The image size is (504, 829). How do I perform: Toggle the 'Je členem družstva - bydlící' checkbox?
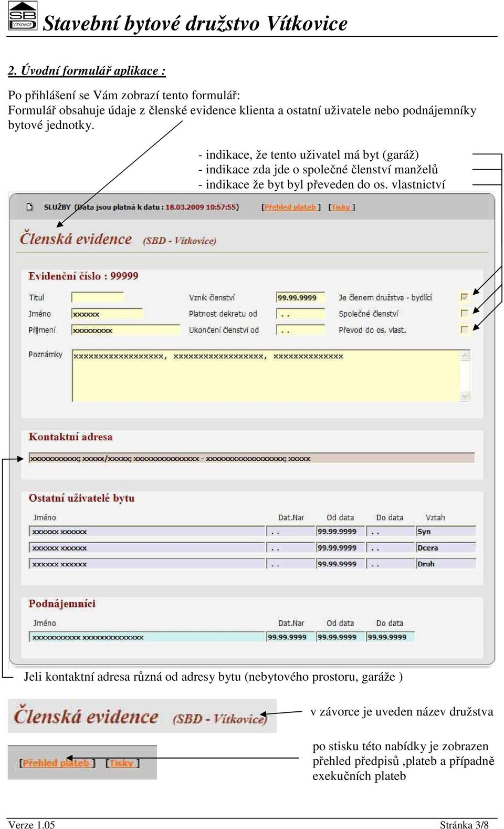click(464, 297)
